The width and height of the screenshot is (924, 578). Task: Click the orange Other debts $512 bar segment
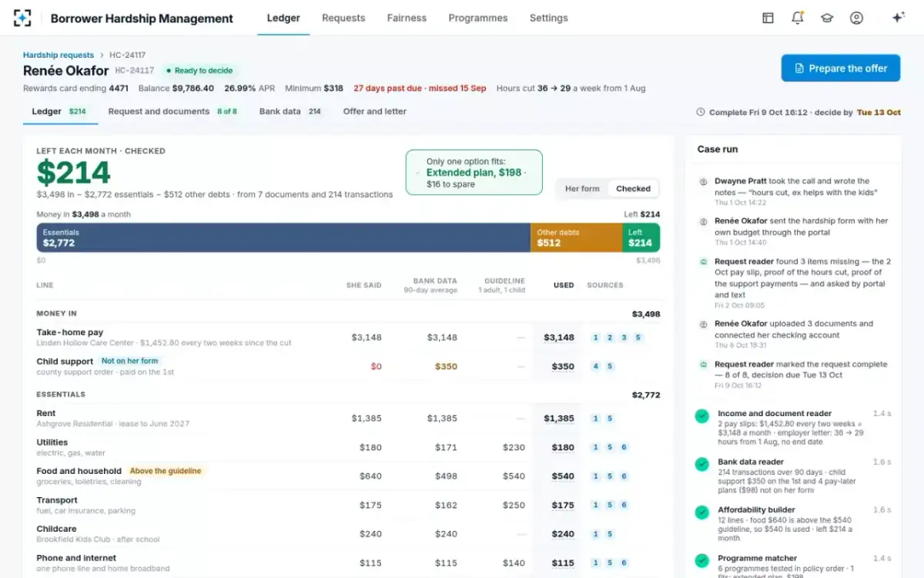click(x=576, y=237)
